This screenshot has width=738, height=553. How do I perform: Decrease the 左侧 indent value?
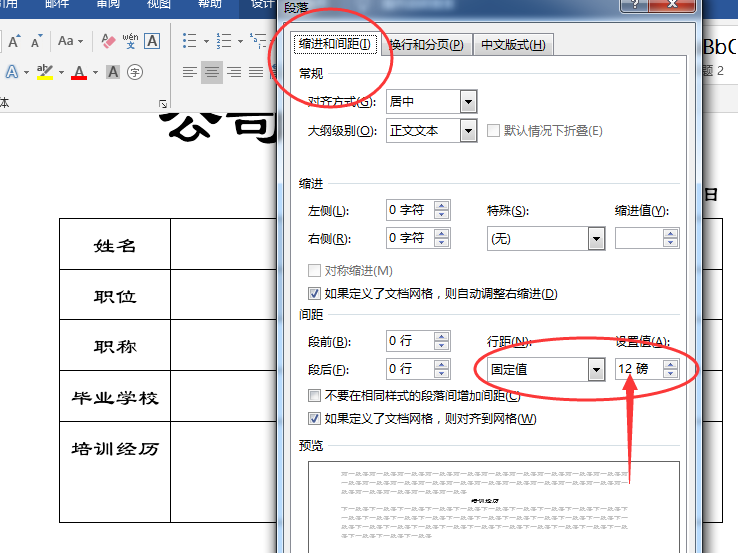tap(441, 215)
